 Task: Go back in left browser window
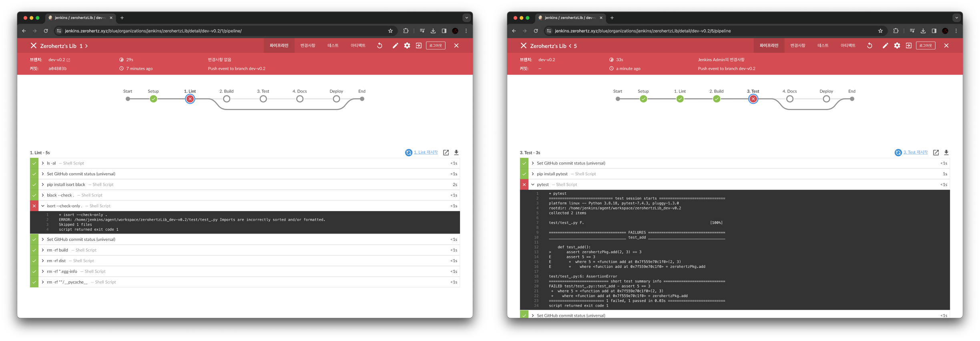coord(24,31)
